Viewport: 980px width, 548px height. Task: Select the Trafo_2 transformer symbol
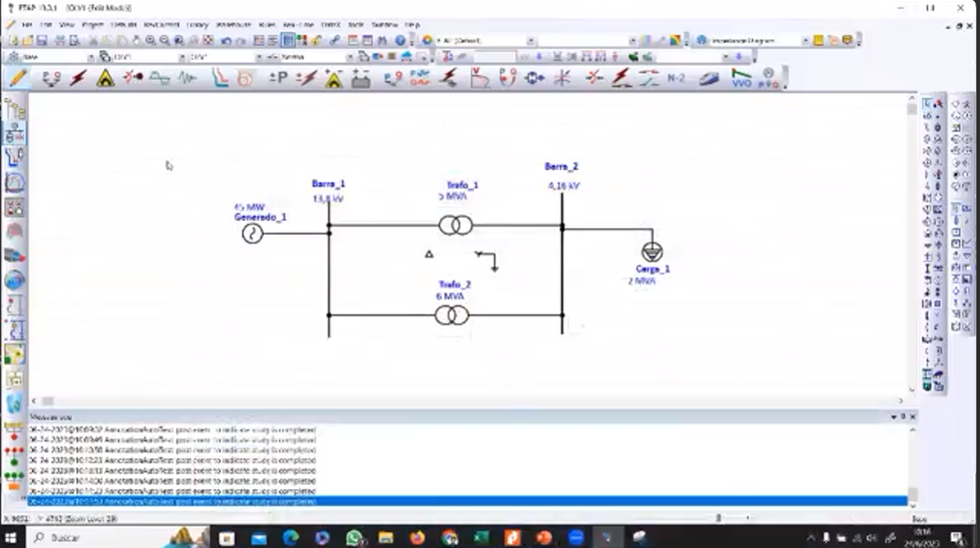click(x=452, y=315)
